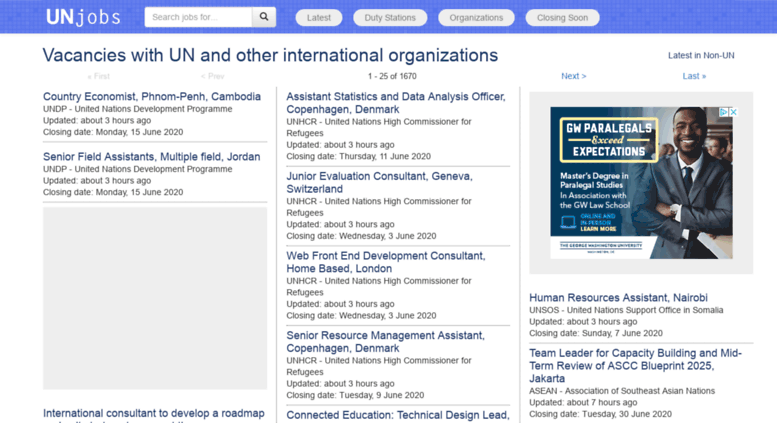Open Junior Evaluation Consultant, Geneva vacancy
The image size is (777, 423).
click(379, 182)
